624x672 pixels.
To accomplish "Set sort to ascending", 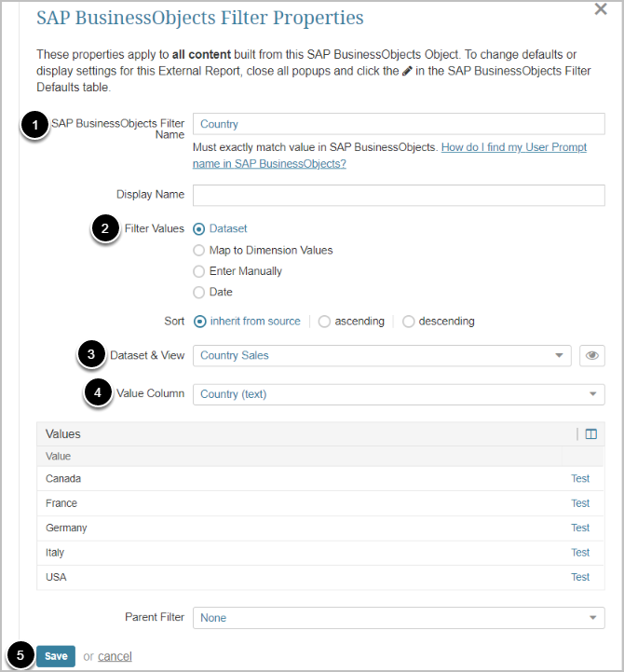I will click(x=324, y=322).
